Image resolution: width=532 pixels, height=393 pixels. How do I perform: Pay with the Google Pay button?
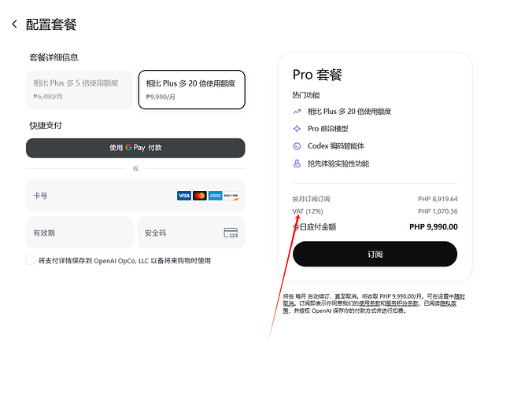135,148
